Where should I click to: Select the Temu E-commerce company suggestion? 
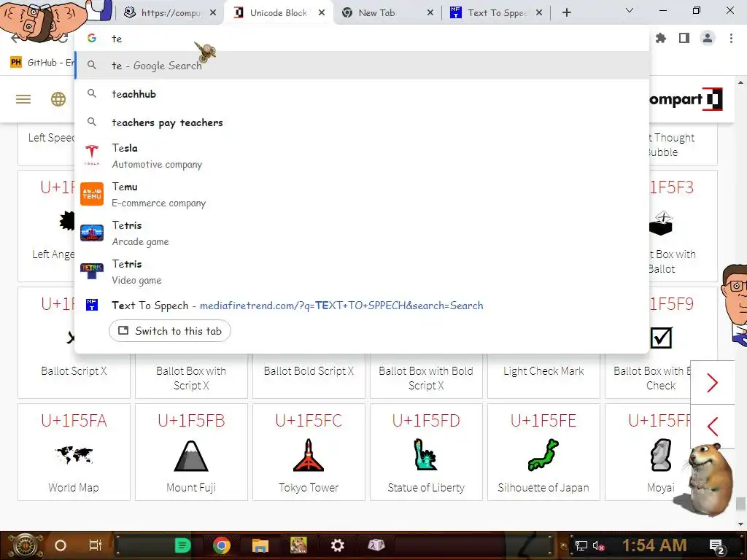click(362, 194)
